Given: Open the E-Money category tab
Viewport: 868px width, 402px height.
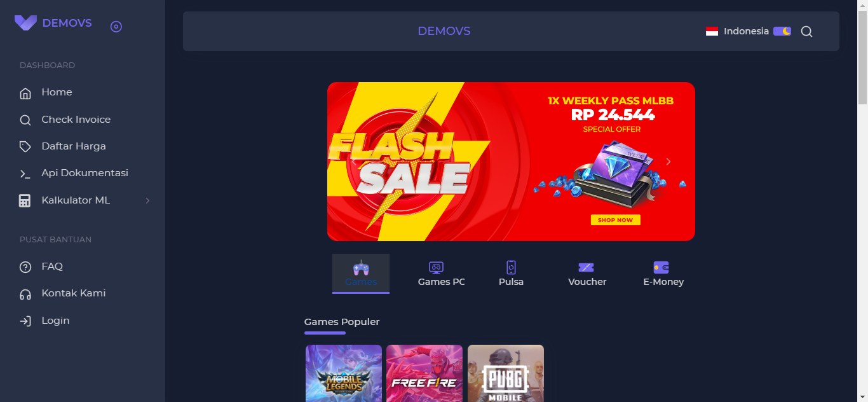Looking at the screenshot, I should [x=663, y=274].
